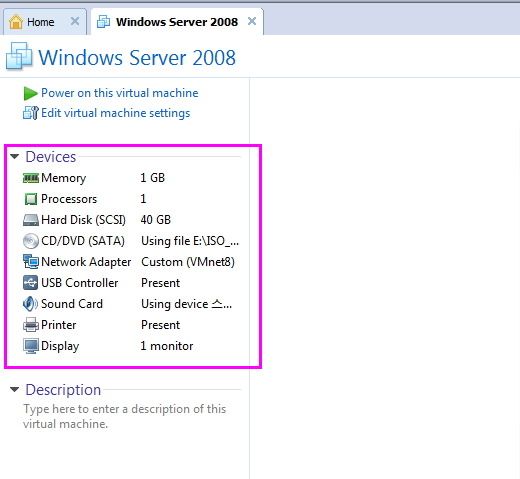This screenshot has width=520, height=479.
Task: Select the Memory device label
Action: pyautogui.click(x=64, y=178)
